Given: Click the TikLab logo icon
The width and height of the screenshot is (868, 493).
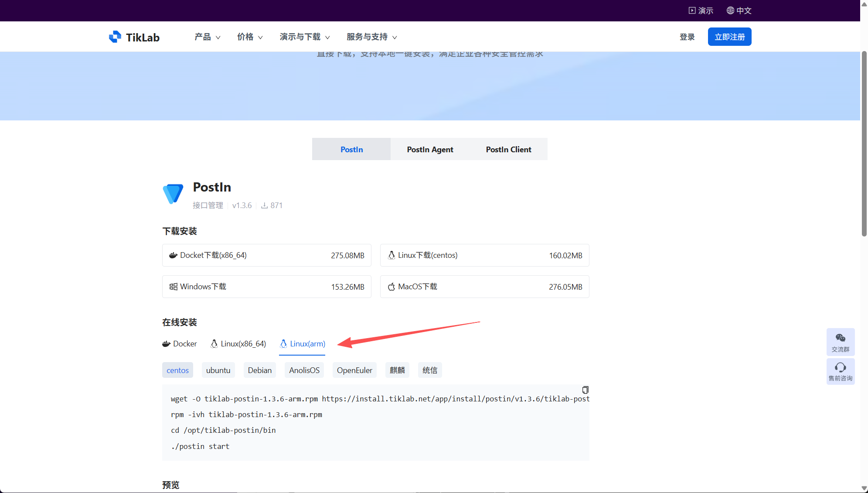Looking at the screenshot, I should pyautogui.click(x=115, y=37).
